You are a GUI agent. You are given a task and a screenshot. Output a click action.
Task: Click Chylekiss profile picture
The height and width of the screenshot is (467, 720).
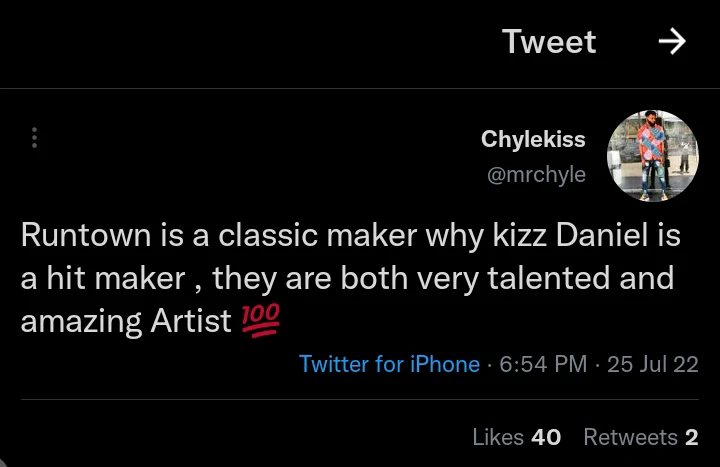pos(652,155)
